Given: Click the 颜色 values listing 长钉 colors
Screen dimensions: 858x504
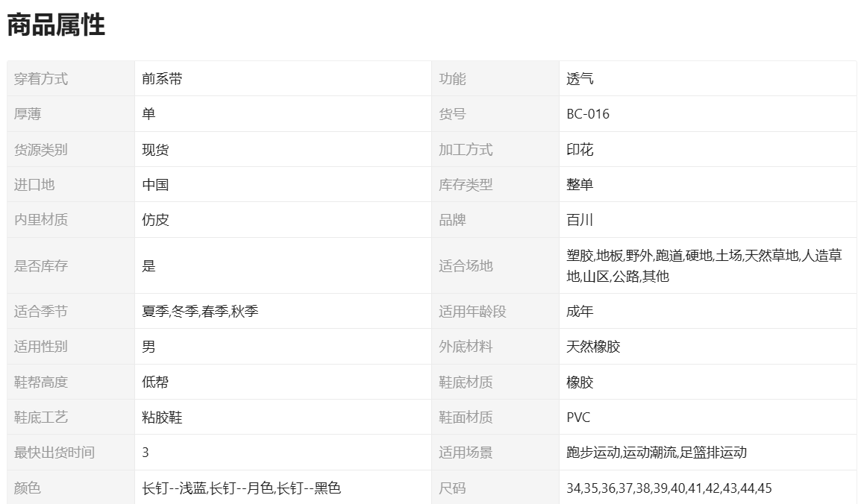Looking at the screenshot, I should pyautogui.click(x=241, y=488).
